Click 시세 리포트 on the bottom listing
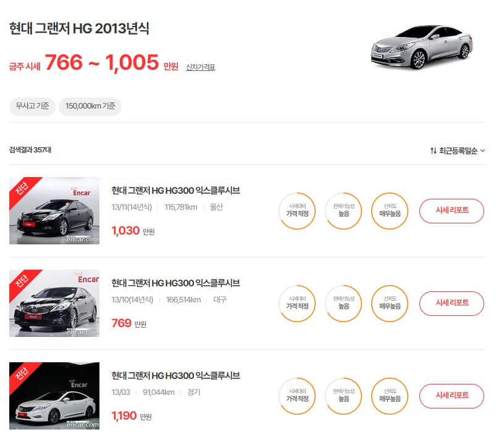The height and width of the screenshot is (440, 504). [x=452, y=396]
